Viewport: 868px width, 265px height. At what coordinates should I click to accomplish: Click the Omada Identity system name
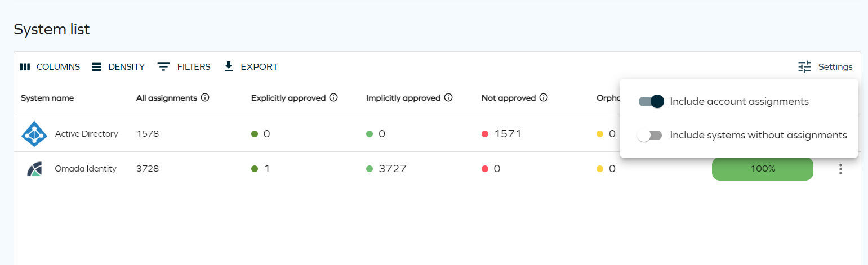[85, 169]
